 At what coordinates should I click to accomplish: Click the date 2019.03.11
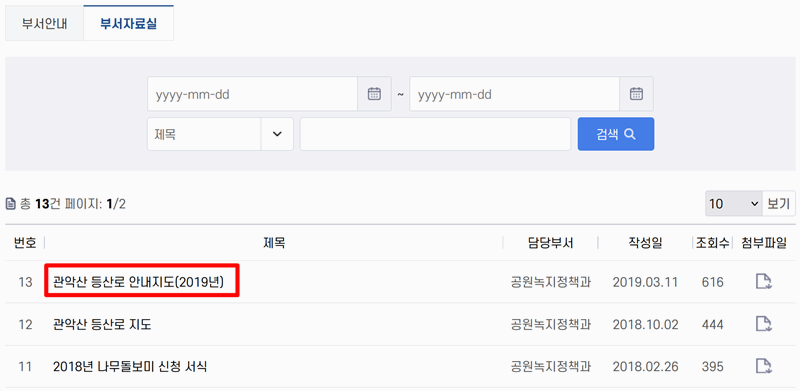[645, 282]
